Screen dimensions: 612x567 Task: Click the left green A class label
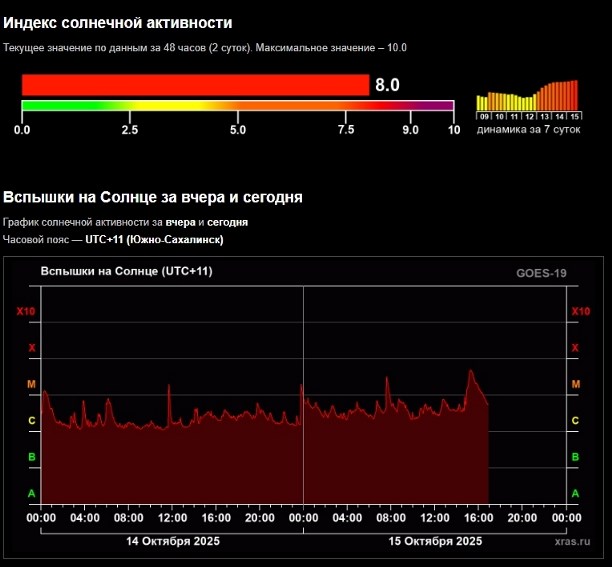click(x=31, y=494)
